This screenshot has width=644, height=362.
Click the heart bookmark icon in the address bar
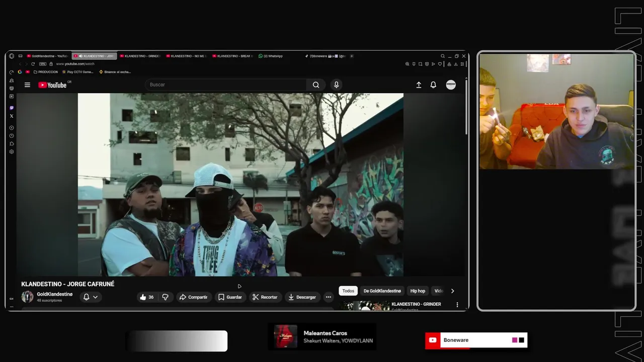(440, 64)
